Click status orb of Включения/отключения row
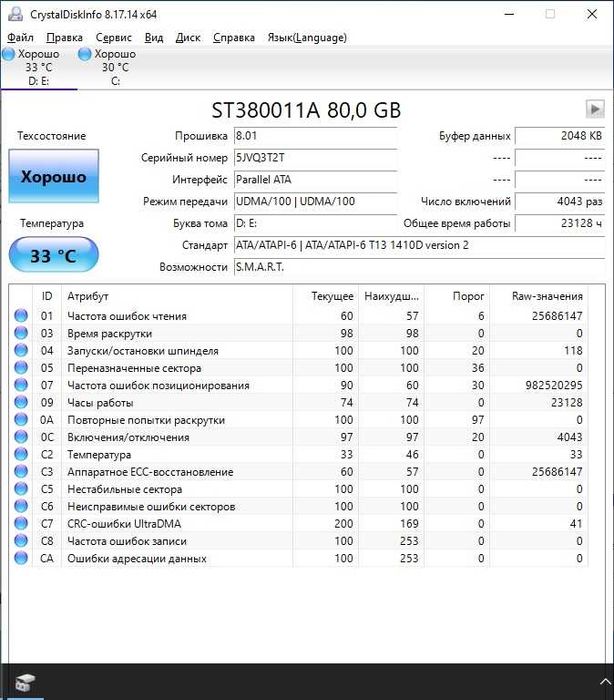 21,437
